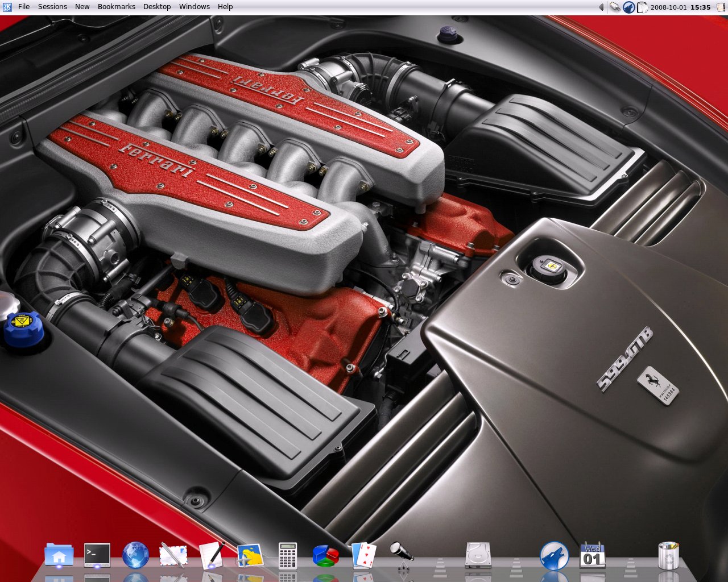The height and width of the screenshot is (582, 728).
Task: Click the Amarok wolf tray icon
Action: (x=628, y=7)
